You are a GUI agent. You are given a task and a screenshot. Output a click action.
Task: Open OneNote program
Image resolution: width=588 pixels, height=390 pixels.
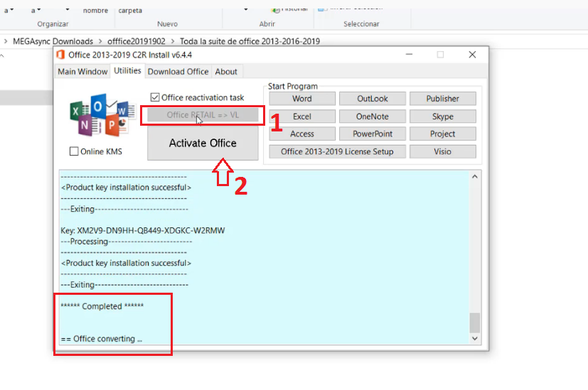(x=373, y=117)
